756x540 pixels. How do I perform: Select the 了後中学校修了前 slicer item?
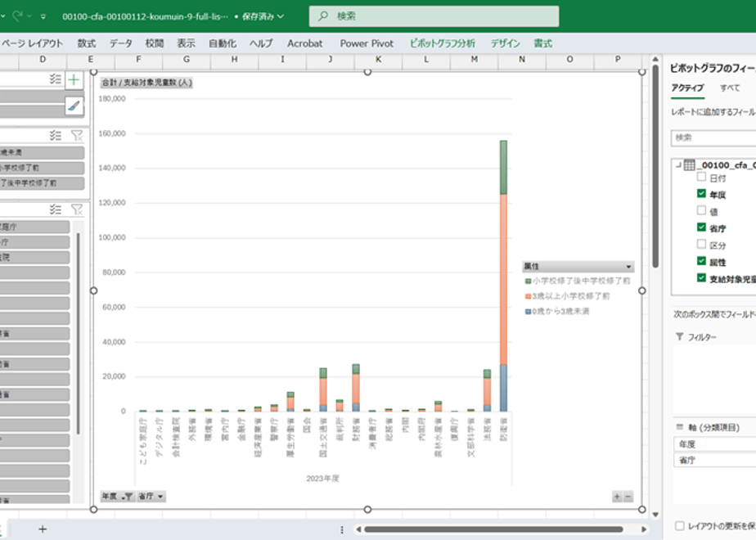pos(42,183)
